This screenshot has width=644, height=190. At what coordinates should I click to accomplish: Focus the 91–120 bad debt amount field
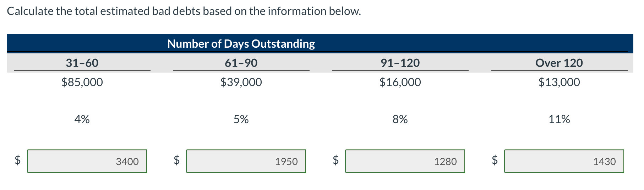point(405,161)
